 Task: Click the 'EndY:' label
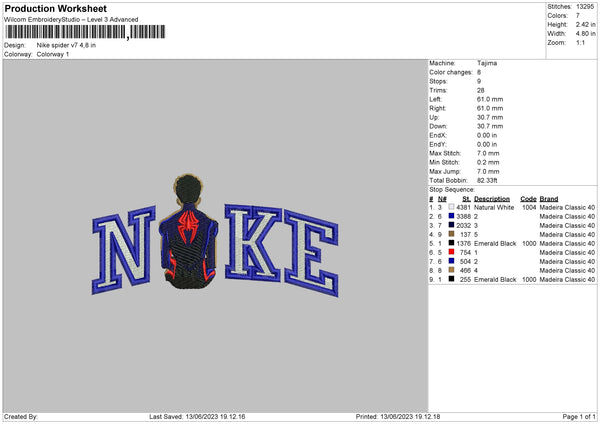coord(438,144)
